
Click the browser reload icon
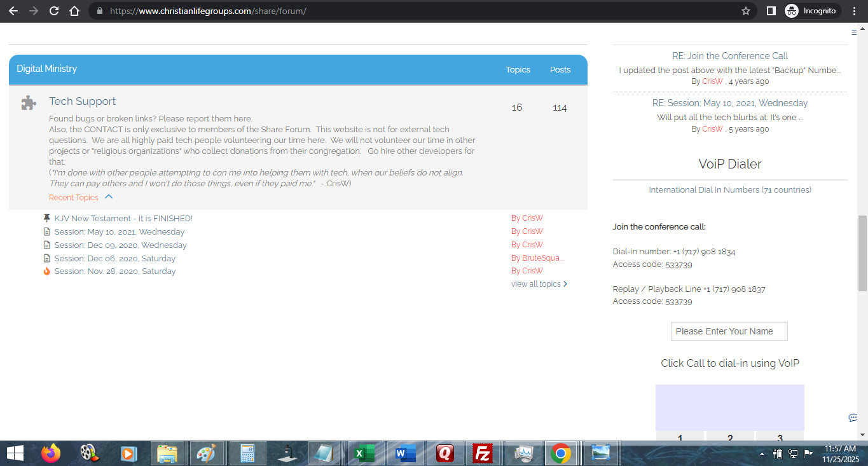pyautogui.click(x=54, y=11)
